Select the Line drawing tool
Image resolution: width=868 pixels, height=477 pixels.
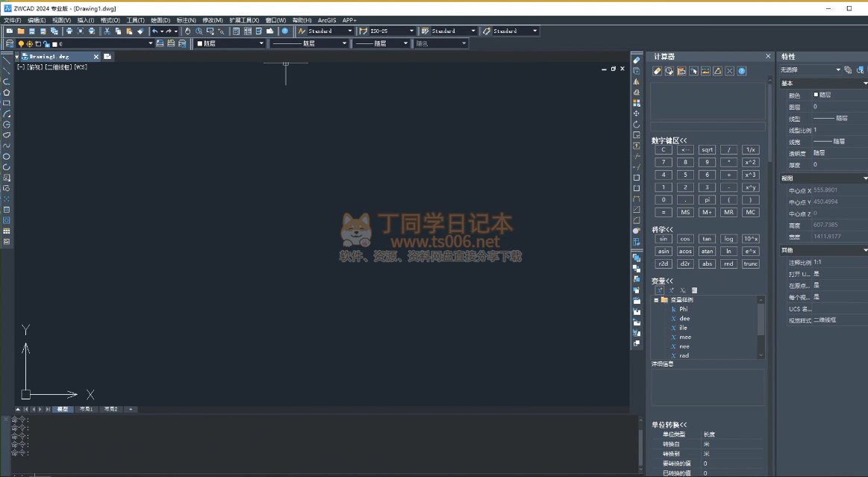(7, 60)
